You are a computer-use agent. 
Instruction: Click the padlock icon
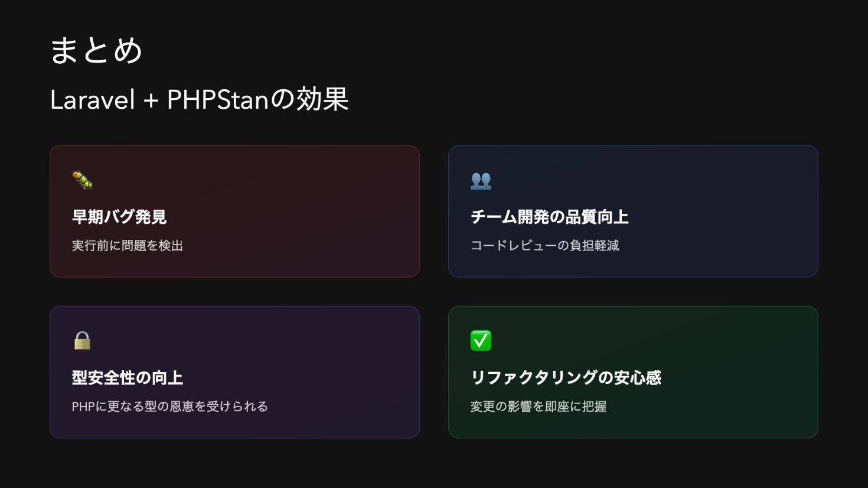[x=82, y=341]
